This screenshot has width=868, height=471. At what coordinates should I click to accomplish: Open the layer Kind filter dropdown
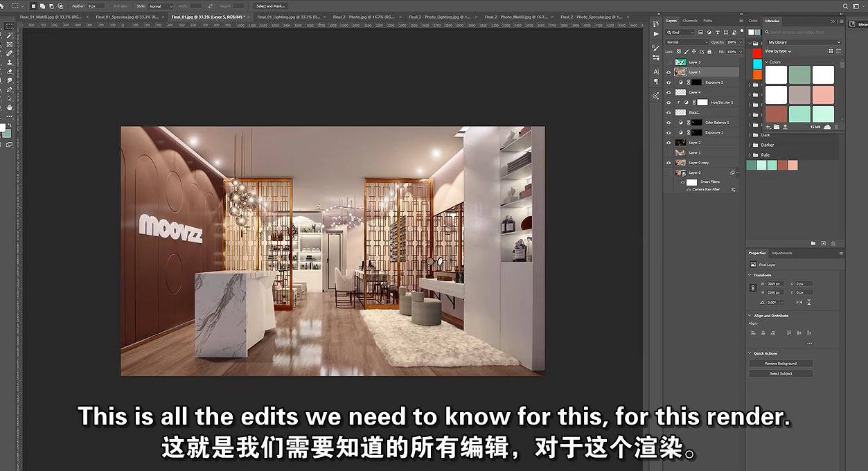tap(680, 33)
